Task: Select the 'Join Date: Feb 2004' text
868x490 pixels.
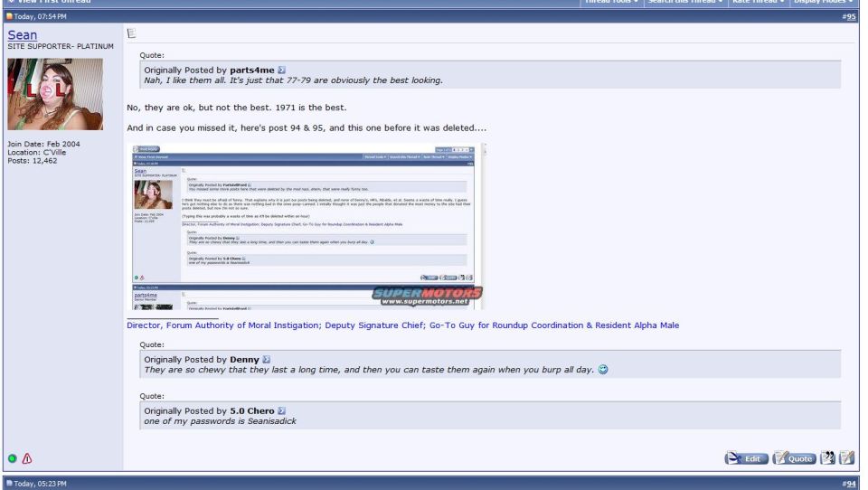Action: click(x=43, y=144)
